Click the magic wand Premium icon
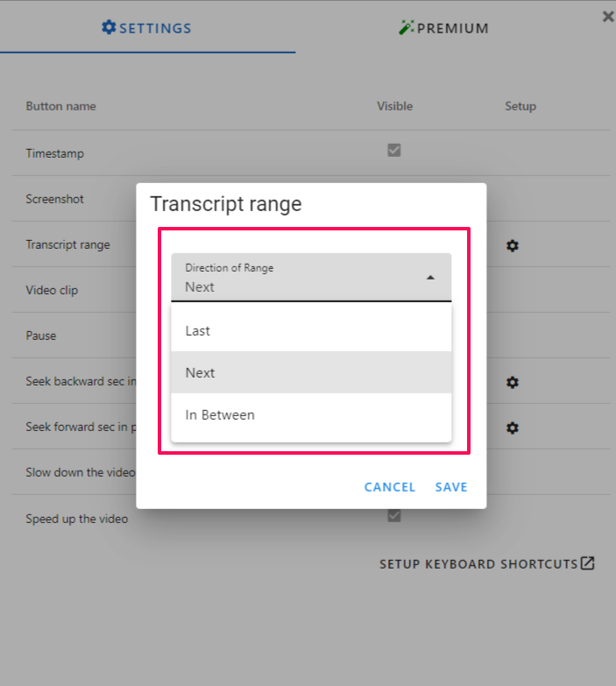 click(406, 27)
